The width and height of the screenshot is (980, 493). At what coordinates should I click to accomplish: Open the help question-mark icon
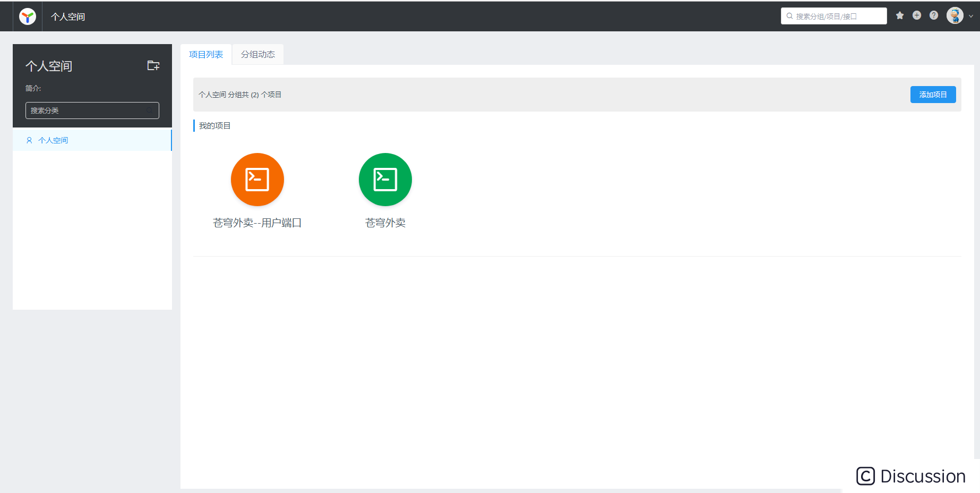pyautogui.click(x=934, y=15)
